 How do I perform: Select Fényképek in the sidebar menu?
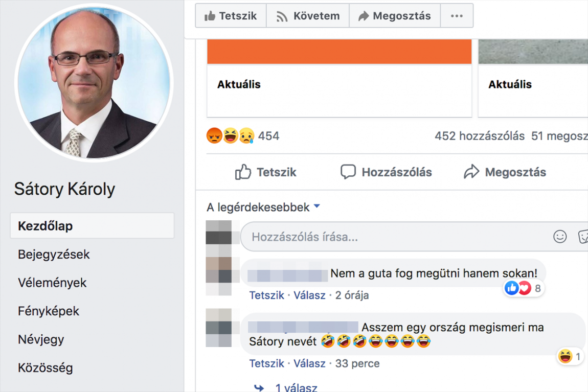(49, 311)
